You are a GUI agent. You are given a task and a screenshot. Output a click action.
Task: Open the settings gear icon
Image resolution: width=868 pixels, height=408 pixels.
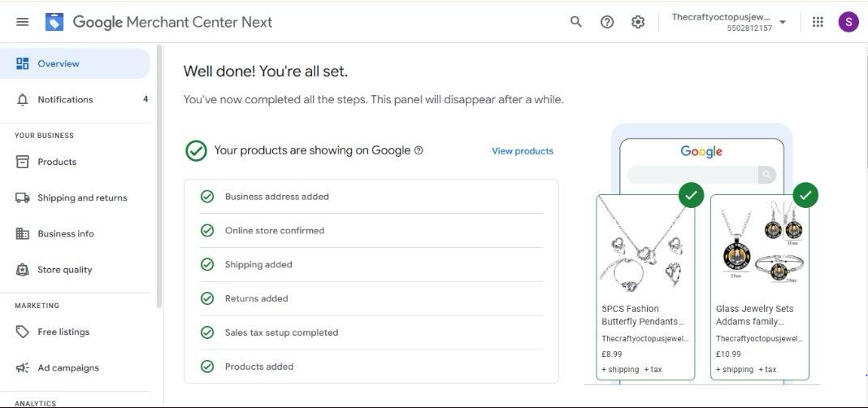click(x=638, y=22)
